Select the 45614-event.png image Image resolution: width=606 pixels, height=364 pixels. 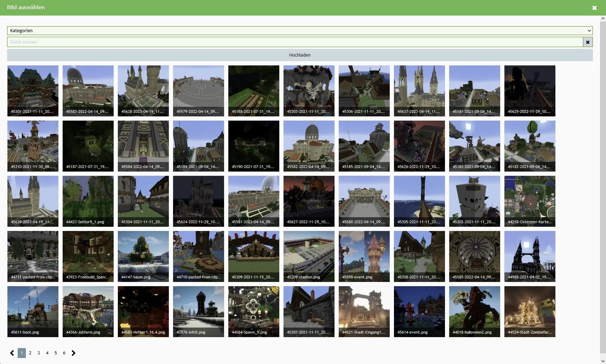pos(419,312)
